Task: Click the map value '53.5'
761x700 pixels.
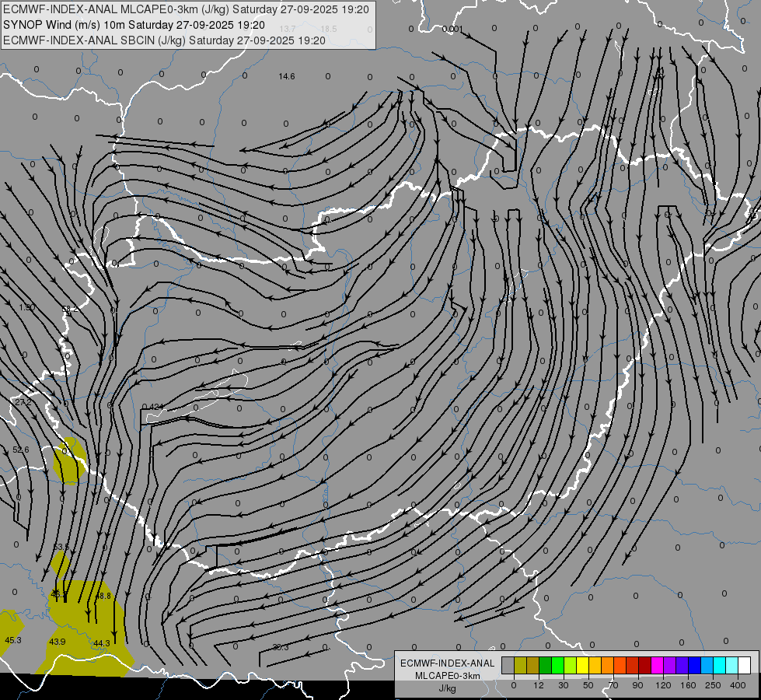Action: (61, 547)
